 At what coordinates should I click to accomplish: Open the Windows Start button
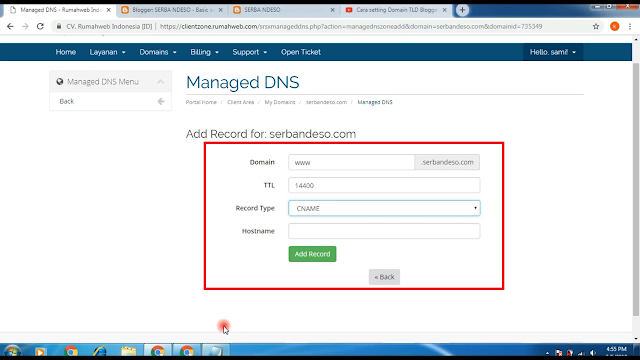(11, 351)
